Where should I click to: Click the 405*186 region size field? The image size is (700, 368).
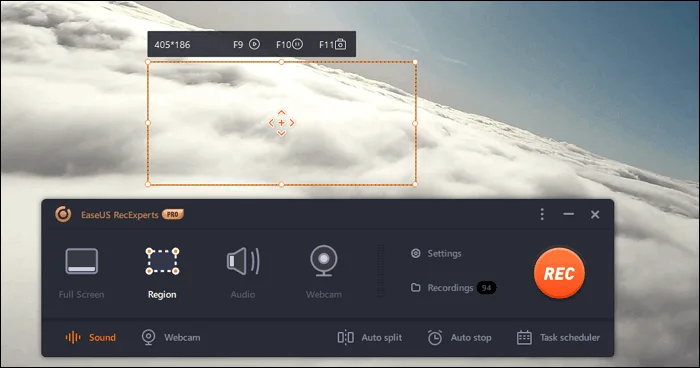pyautogui.click(x=172, y=45)
